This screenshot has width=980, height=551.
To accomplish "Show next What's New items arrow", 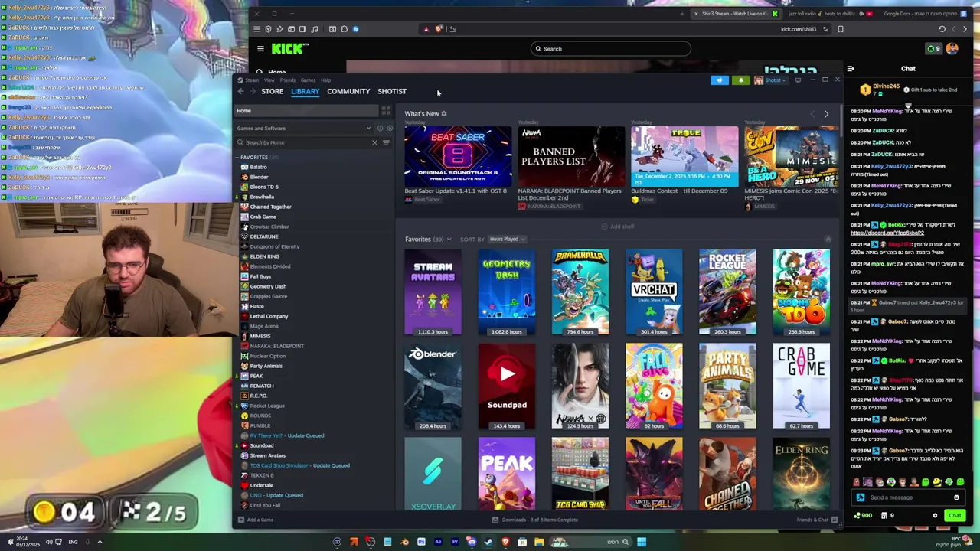I will 826,114.
